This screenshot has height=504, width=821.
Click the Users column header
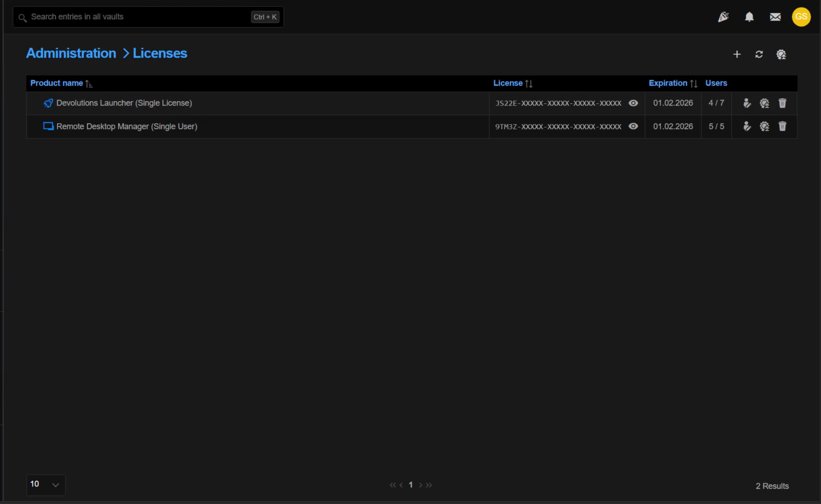pos(716,83)
